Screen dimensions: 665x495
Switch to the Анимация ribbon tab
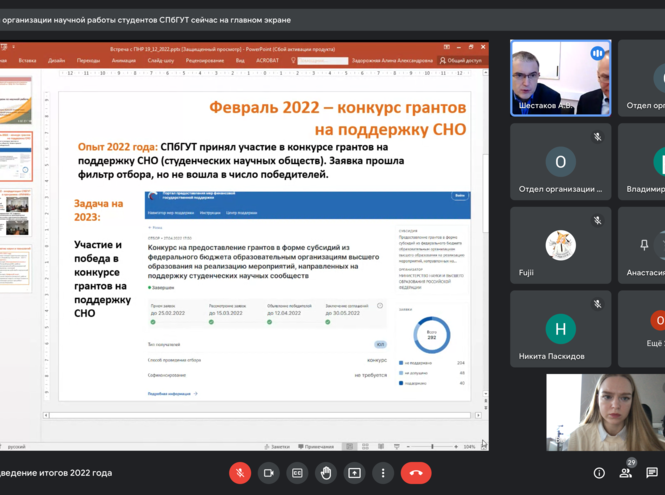coord(124,60)
